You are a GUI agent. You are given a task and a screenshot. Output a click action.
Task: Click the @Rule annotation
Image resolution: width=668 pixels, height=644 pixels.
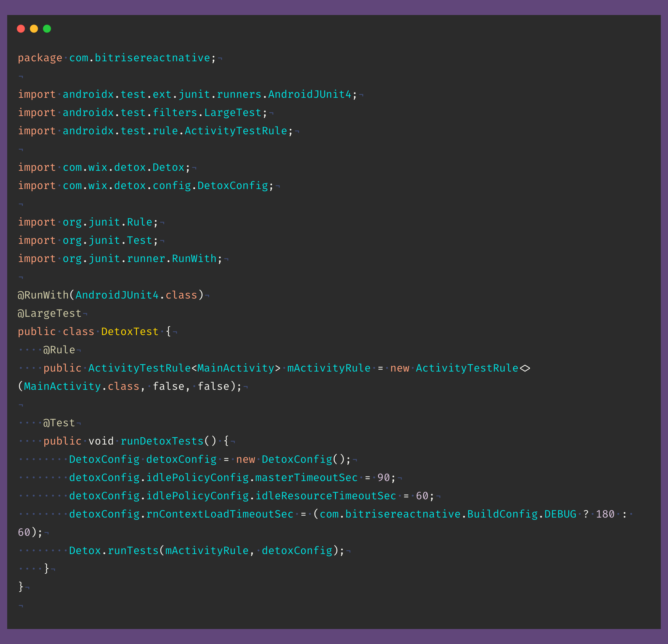coord(59,350)
